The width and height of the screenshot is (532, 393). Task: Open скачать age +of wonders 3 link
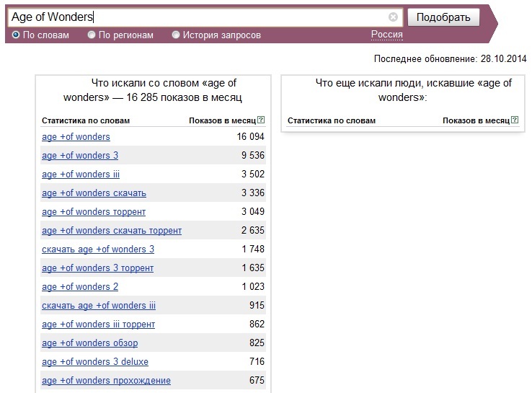[x=98, y=249]
